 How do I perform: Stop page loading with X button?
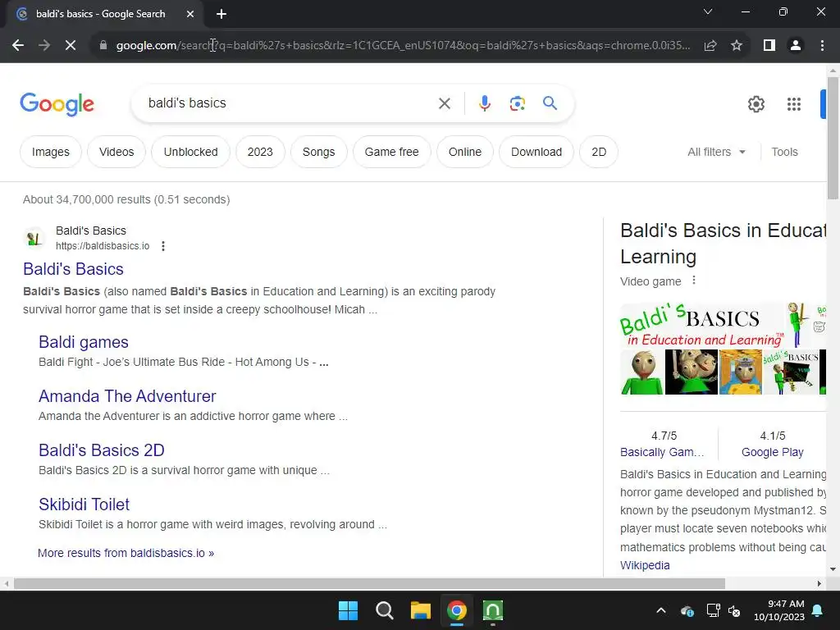(x=71, y=46)
